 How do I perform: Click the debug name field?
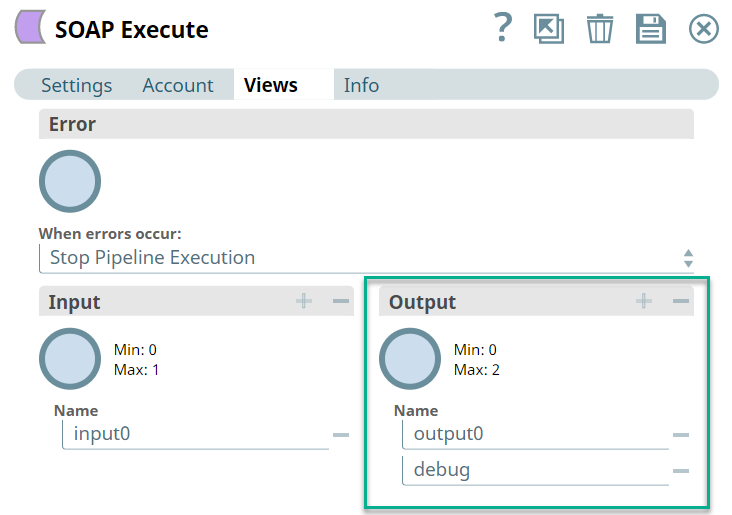point(535,469)
